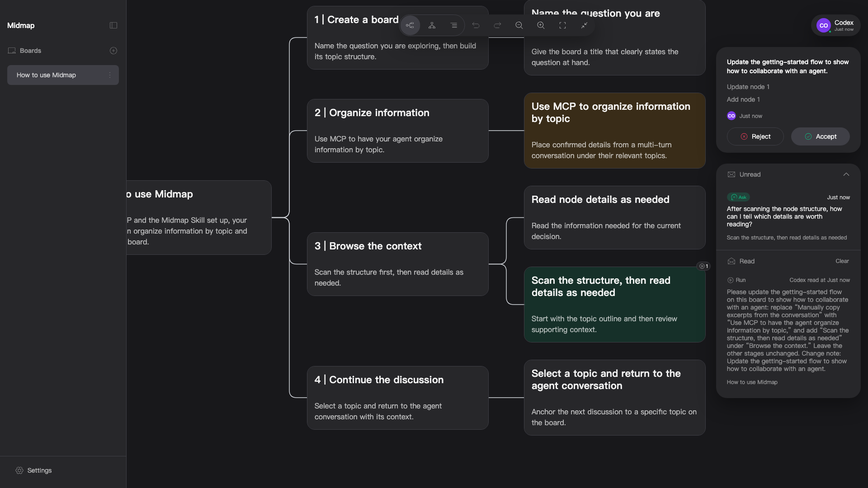Click the 'Add node 1' change entry

(x=743, y=99)
